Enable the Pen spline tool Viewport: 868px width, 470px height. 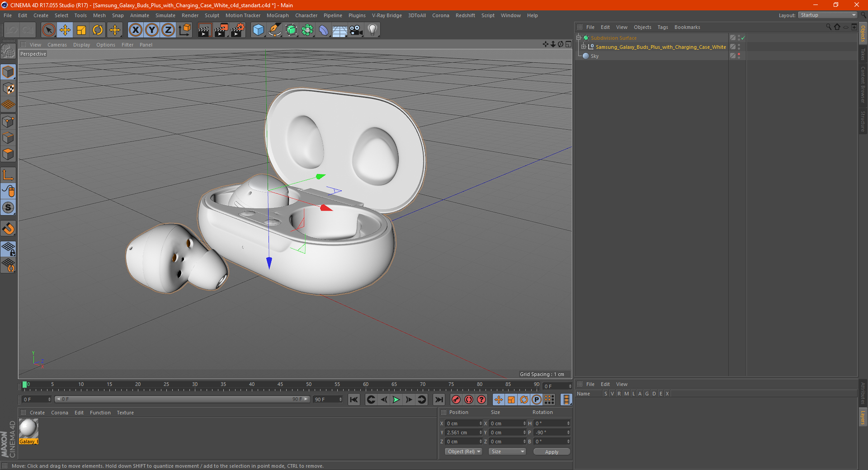tap(275, 30)
